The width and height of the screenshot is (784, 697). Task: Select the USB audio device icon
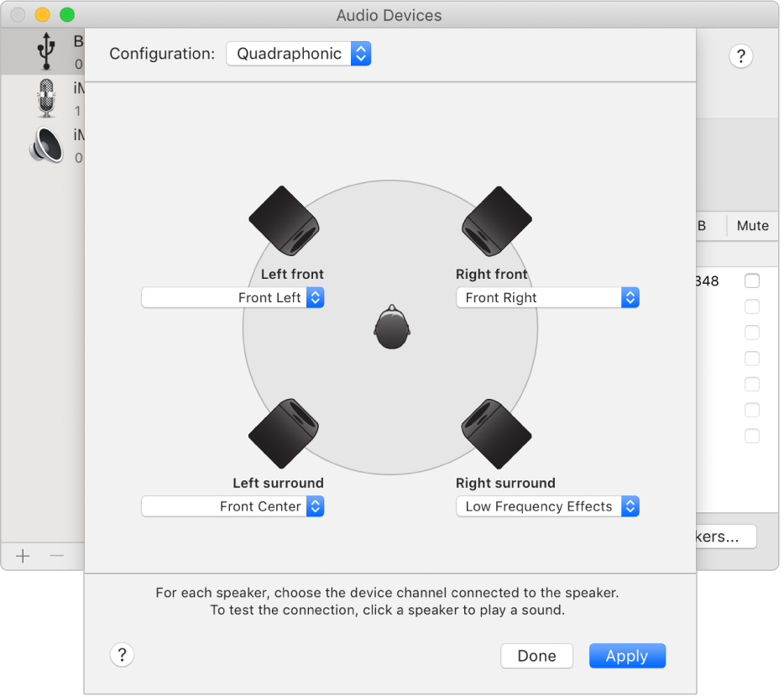pos(45,52)
